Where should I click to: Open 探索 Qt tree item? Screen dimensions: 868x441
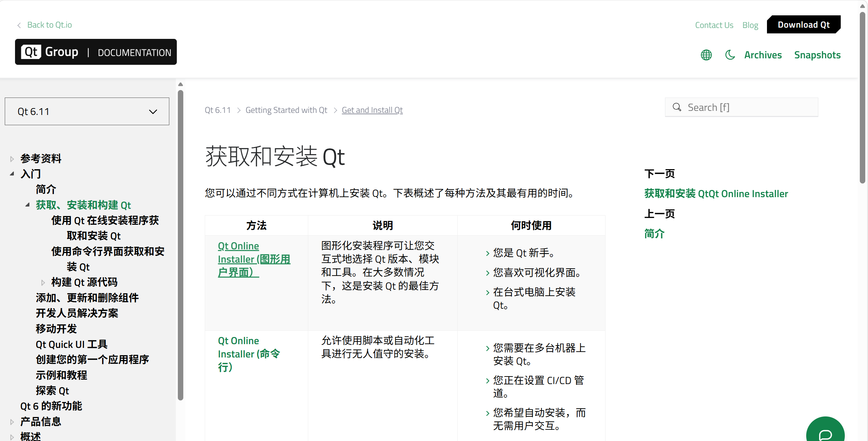(x=53, y=391)
